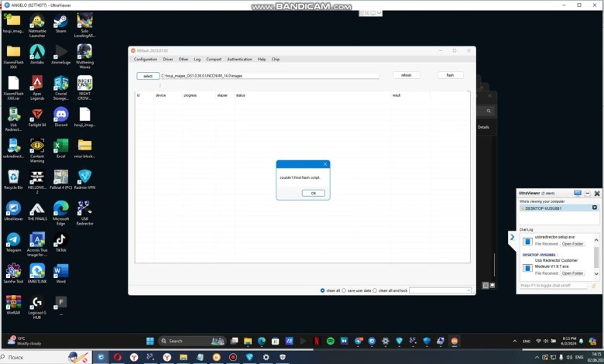Click the firmware path input field
Viewport: 604px width, 364px height.
269,76
